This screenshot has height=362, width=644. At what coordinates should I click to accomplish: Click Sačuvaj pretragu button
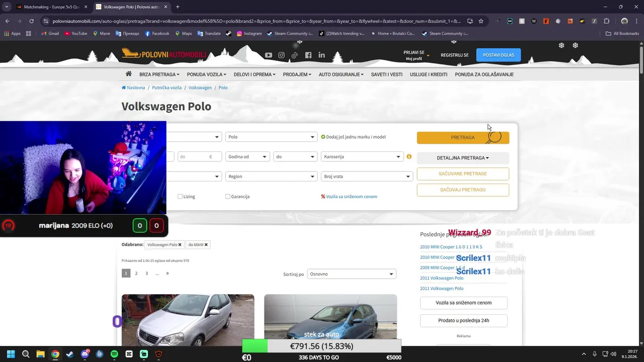463,190
